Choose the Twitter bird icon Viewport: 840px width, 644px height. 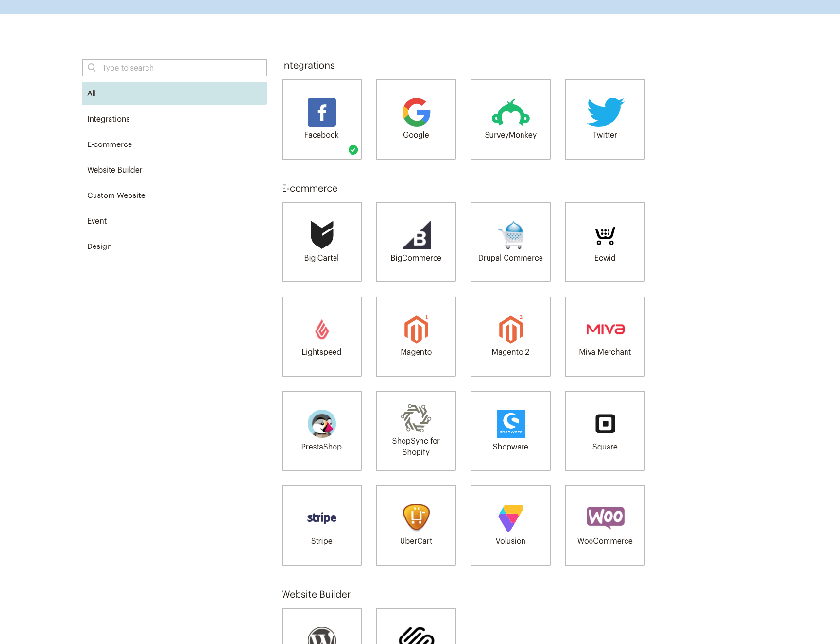click(x=605, y=111)
